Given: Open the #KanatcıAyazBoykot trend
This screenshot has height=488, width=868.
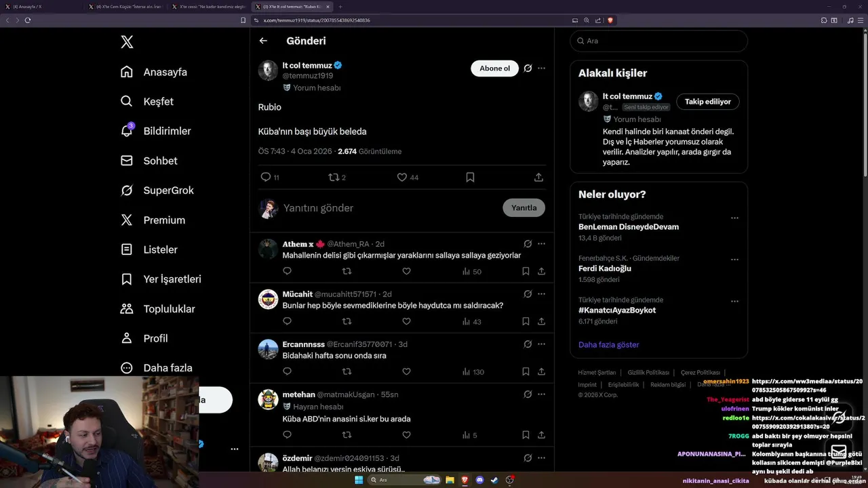Looking at the screenshot, I should click(617, 310).
